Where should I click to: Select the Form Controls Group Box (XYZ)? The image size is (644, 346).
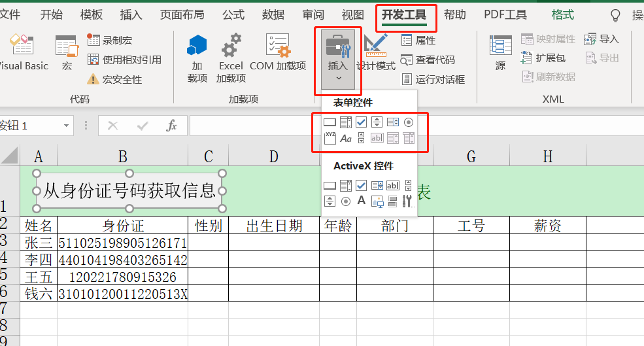[x=330, y=138]
